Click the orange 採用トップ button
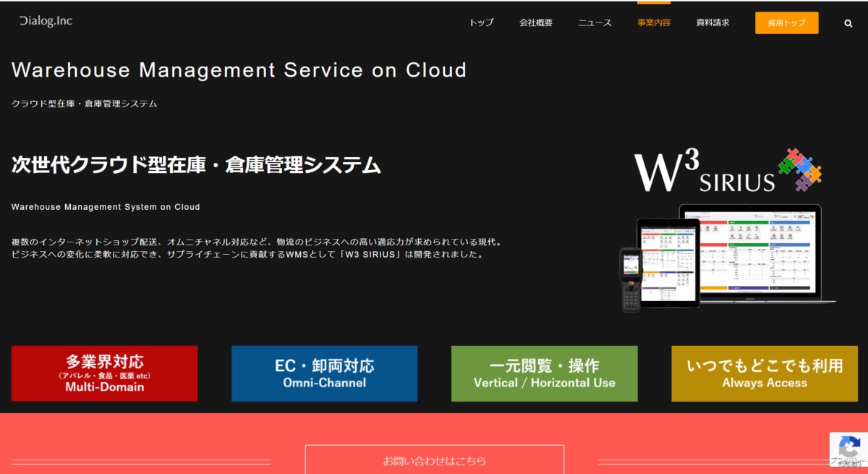 tap(786, 22)
